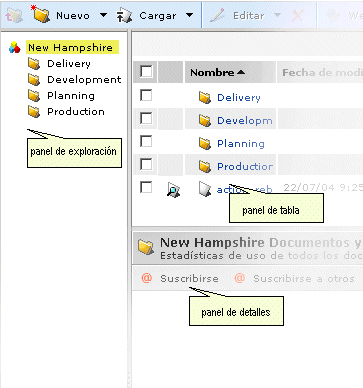This screenshot has width=363, height=388.
Task: Click the @ icon beside Suscribirse a otros
Action: 240,278
